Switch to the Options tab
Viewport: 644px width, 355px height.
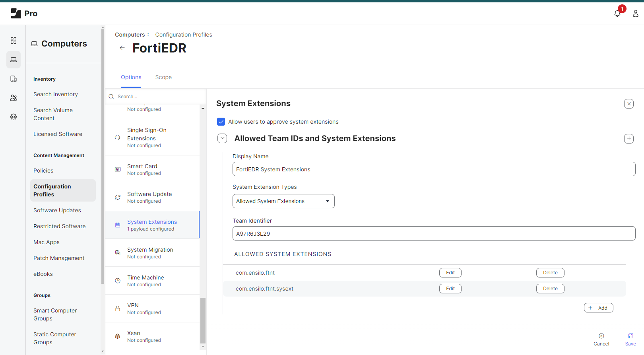(131, 77)
